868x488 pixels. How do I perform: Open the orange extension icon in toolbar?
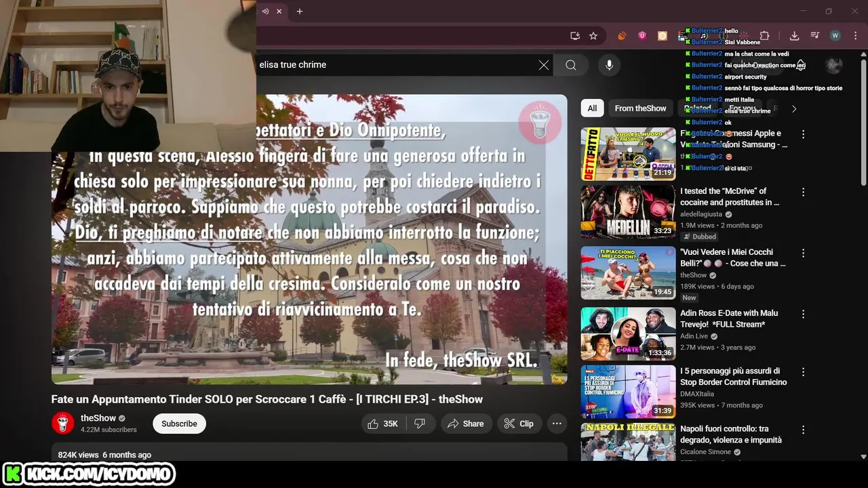(622, 36)
